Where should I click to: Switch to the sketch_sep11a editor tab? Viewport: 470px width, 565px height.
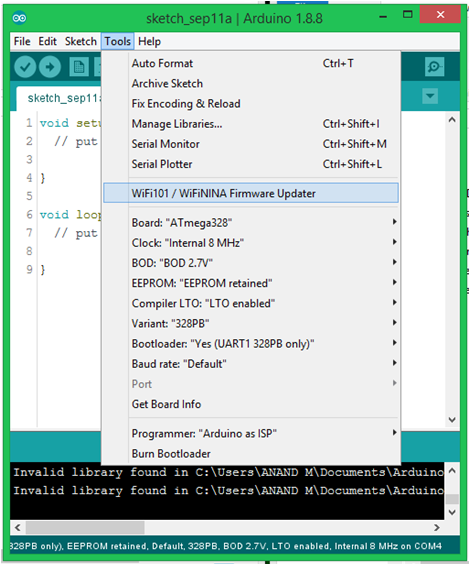[x=59, y=98]
